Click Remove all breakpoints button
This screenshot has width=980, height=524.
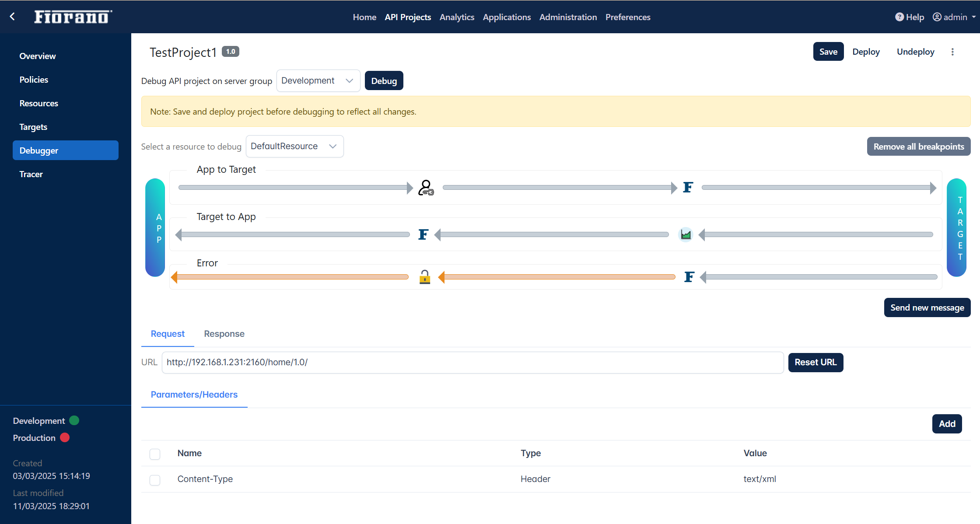(x=919, y=147)
